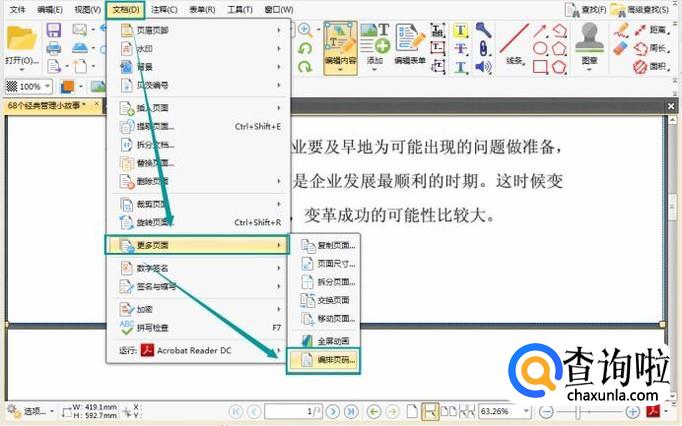Select the 周长 perimeter measurement tool
The width and height of the screenshot is (682, 426).
point(652,48)
